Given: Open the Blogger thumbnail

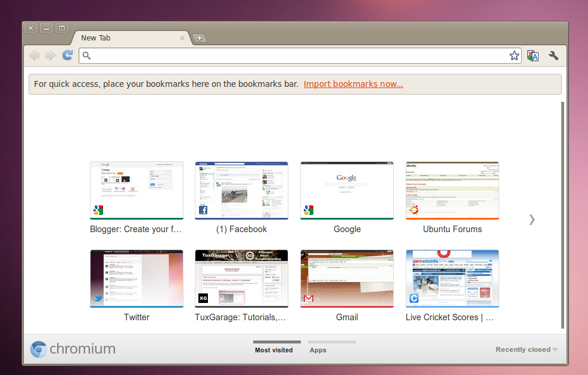Looking at the screenshot, I should (136, 190).
